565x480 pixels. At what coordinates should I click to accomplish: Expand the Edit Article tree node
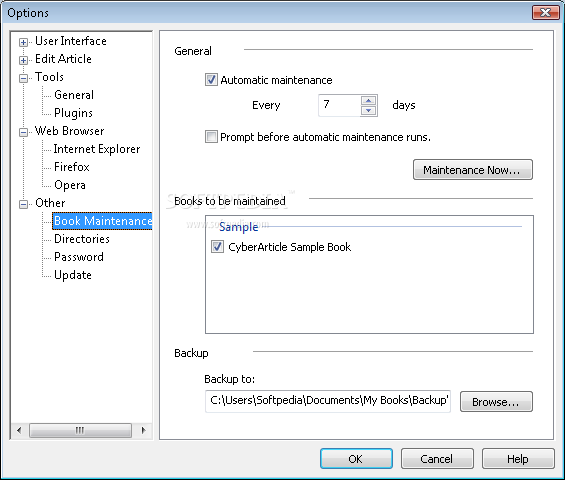pos(23,60)
